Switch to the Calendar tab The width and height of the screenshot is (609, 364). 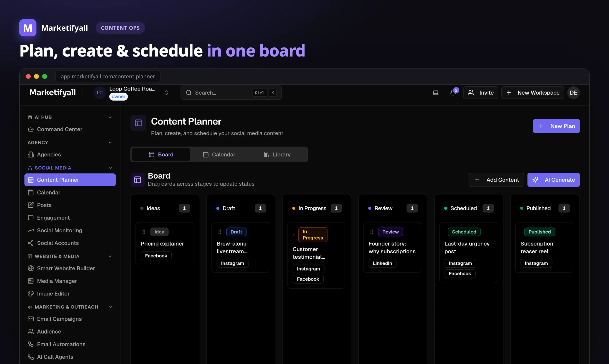pyautogui.click(x=219, y=154)
